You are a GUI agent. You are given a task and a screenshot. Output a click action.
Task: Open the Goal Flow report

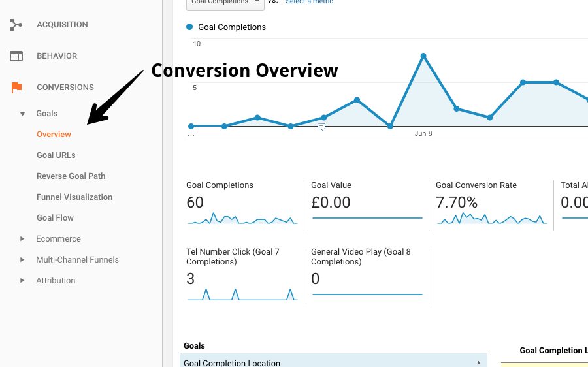click(55, 218)
